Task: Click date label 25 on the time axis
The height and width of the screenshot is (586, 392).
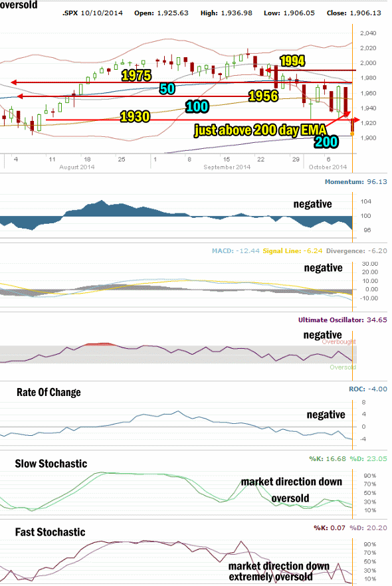Action: point(122,159)
